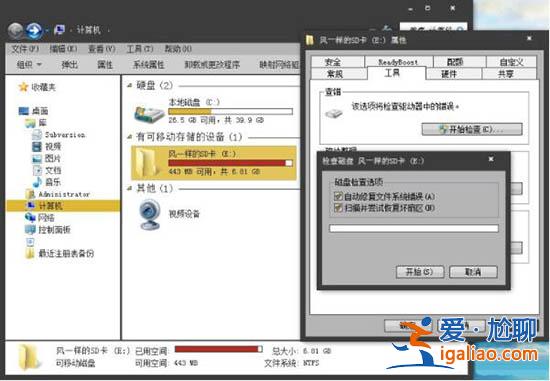Toggle scan for bad sectors recovery checkbox
Viewport: 550px width, 381px height.
tap(338, 208)
